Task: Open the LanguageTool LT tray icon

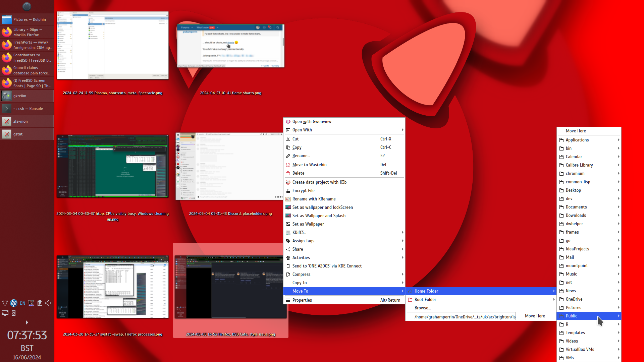Action: pyautogui.click(x=31, y=303)
